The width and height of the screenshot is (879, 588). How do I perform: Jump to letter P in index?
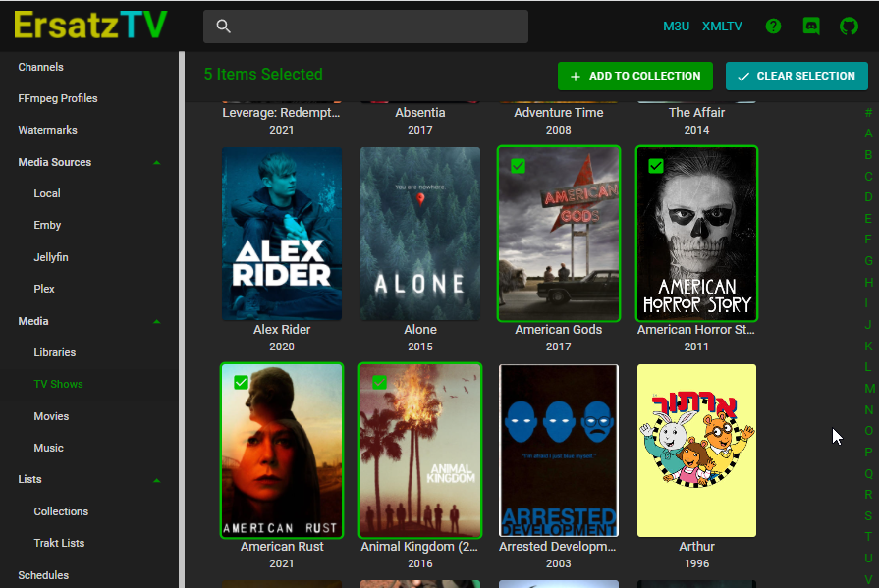click(868, 452)
